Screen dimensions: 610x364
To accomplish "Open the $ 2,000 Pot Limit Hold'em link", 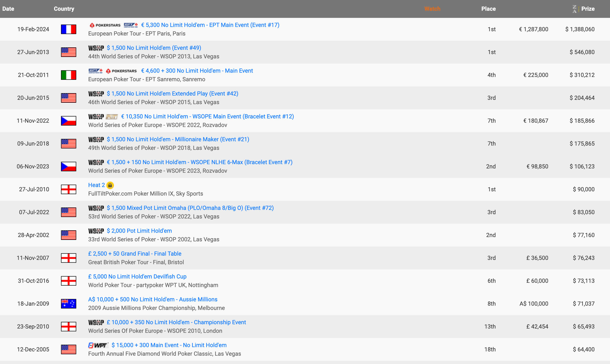I will coord(139,231).
